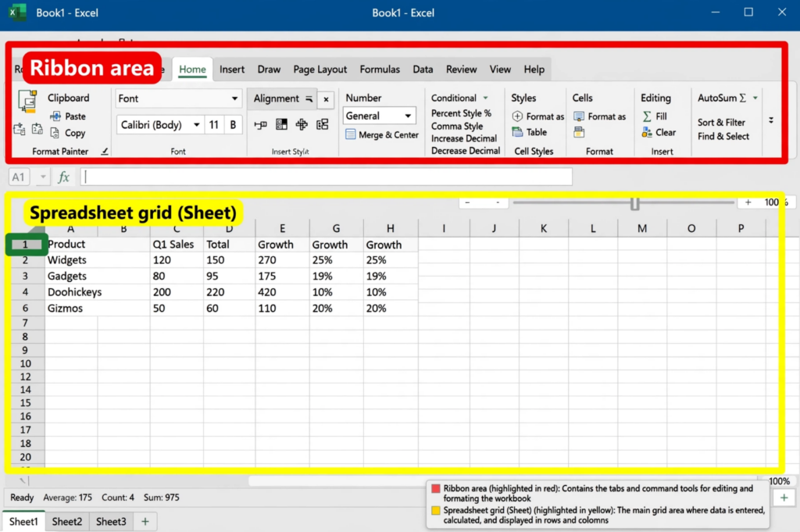
Task: Expand the ribbon overflow chevron at right edge
Action: 771,120
